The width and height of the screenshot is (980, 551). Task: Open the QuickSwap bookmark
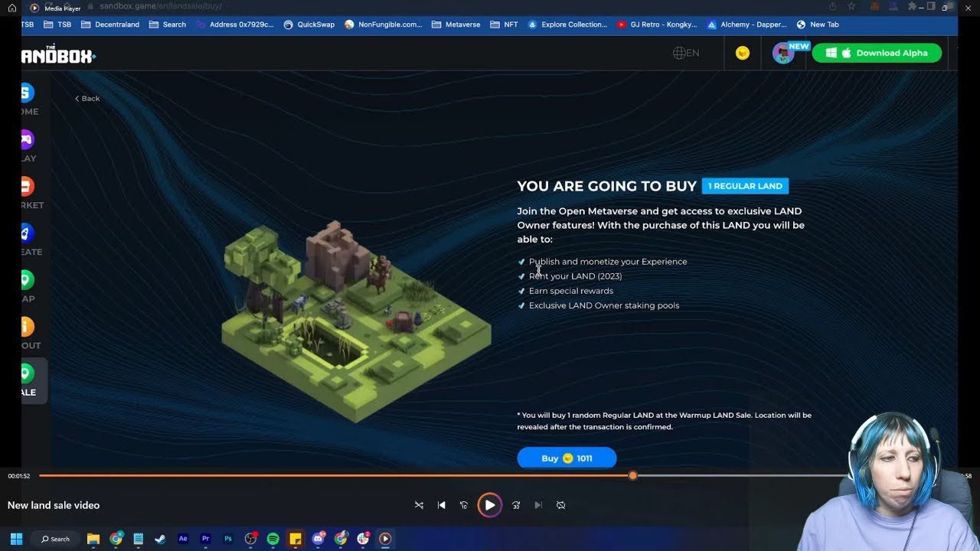point(309,24)
